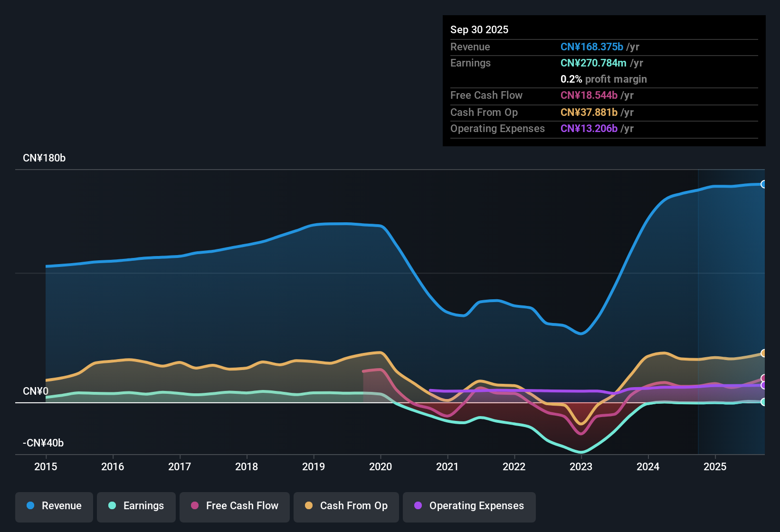Click the purple Operating Expenses legend dot

point(418,506)
